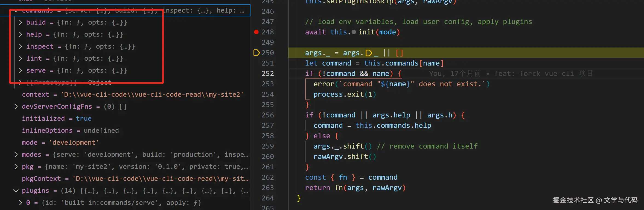Expand plugin item 0 built-in:commands/serve
The width and height of the screenshot is (644, 210).
[20, 203]
